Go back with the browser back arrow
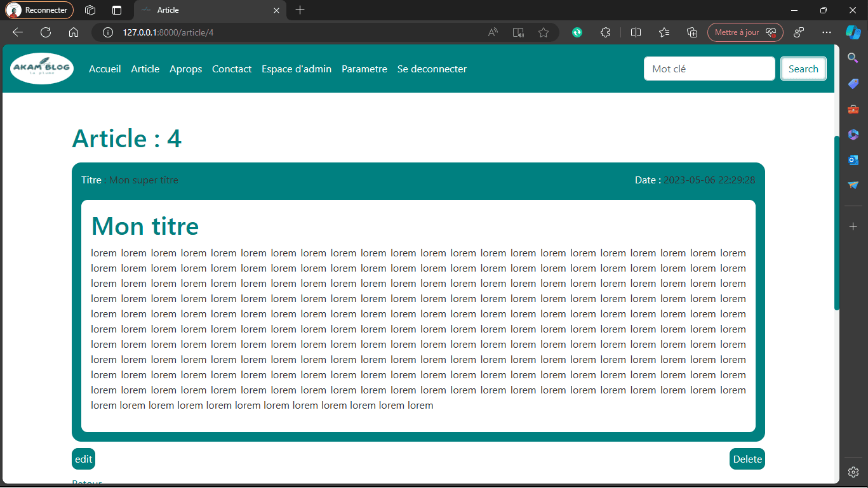The image size is (868, 488). (x=18, y=32)
